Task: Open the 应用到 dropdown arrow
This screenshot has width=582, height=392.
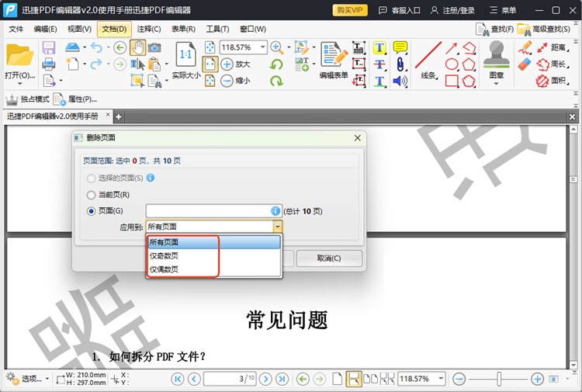Action: pyautogui.click(x=277, y=227)
